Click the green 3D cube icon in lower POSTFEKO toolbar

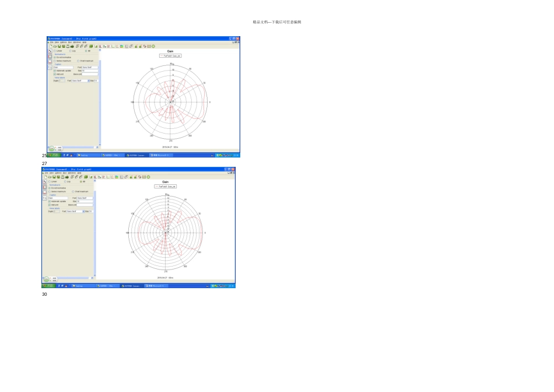[86, 177]
